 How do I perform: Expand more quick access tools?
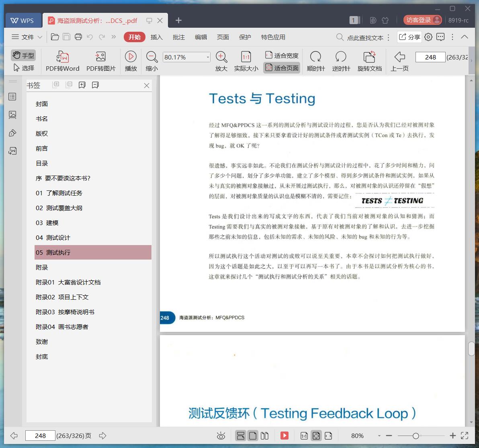coord(114,37)
